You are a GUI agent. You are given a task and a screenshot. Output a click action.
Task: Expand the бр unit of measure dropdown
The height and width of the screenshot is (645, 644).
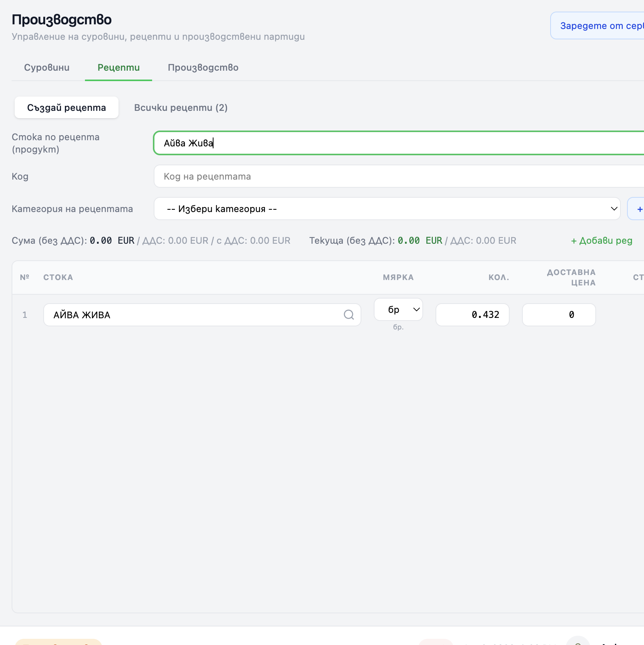click(x=398, y=310)
